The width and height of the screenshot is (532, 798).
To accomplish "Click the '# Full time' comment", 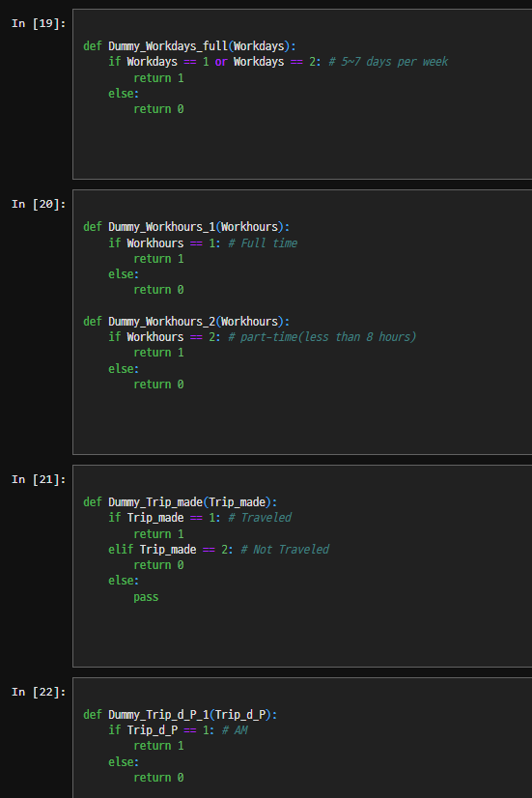I will click(263, 243).
